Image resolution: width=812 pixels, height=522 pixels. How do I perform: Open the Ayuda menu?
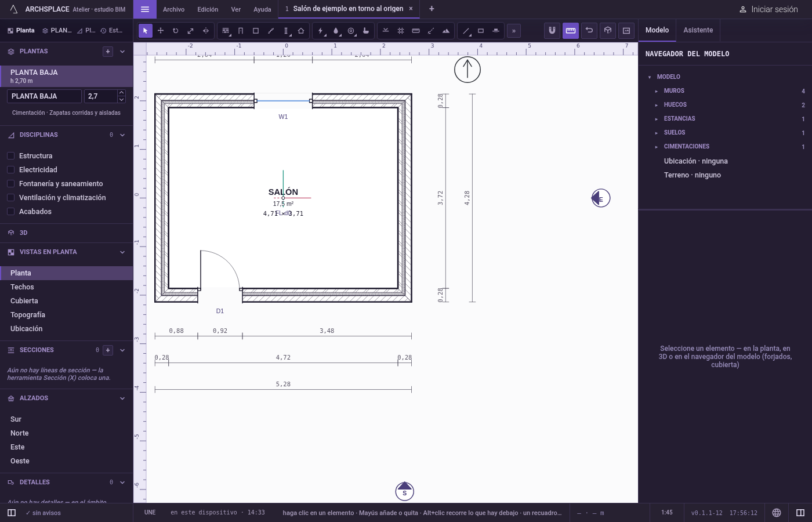[262, 9]
